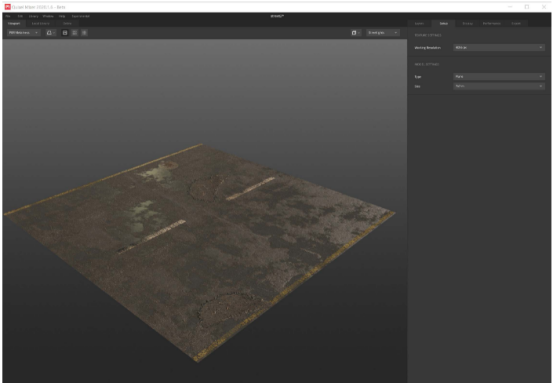The image size is (554, 384).
Task: Open the Layers tab in right panel
Action: click(x=419, y=23)
